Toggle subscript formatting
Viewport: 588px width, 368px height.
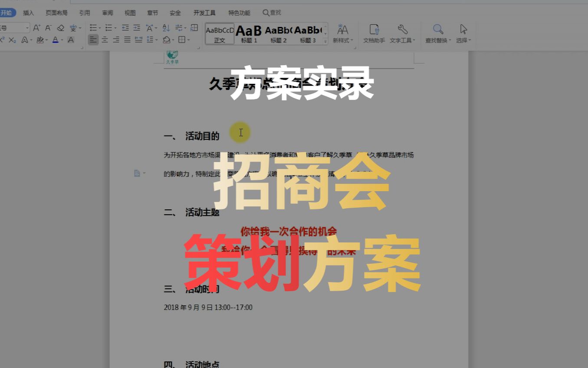click(12, 40)
